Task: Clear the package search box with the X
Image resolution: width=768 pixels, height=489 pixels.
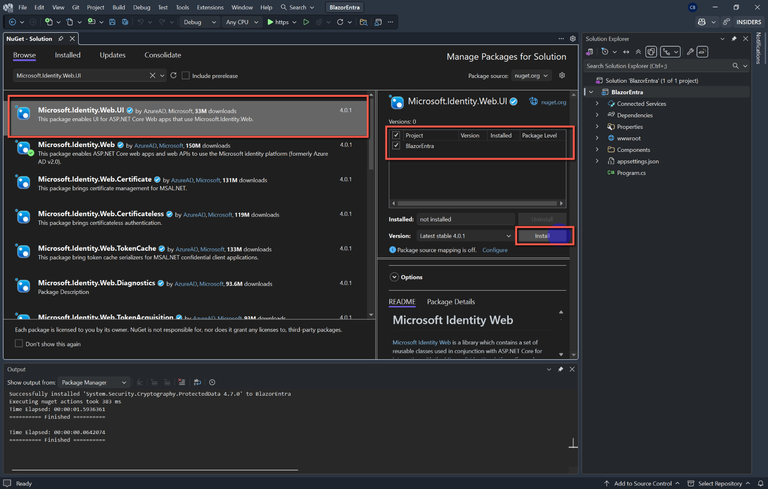Action: tap(153, 75)
